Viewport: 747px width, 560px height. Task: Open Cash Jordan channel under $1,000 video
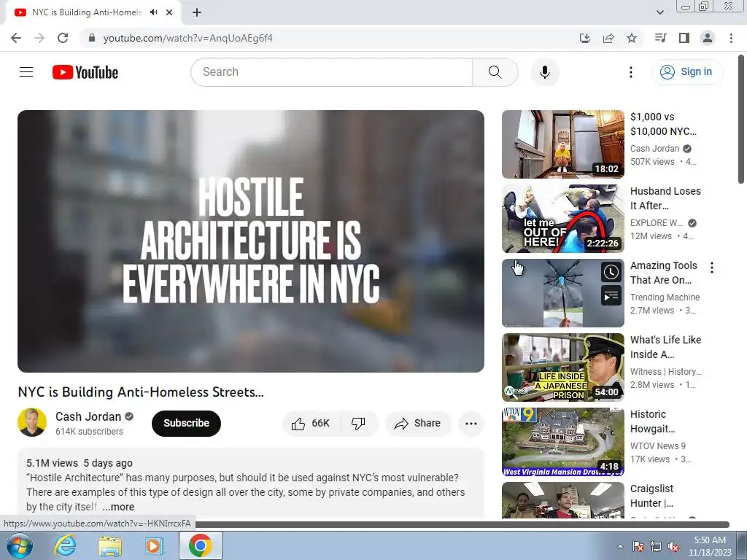point(654,149)
